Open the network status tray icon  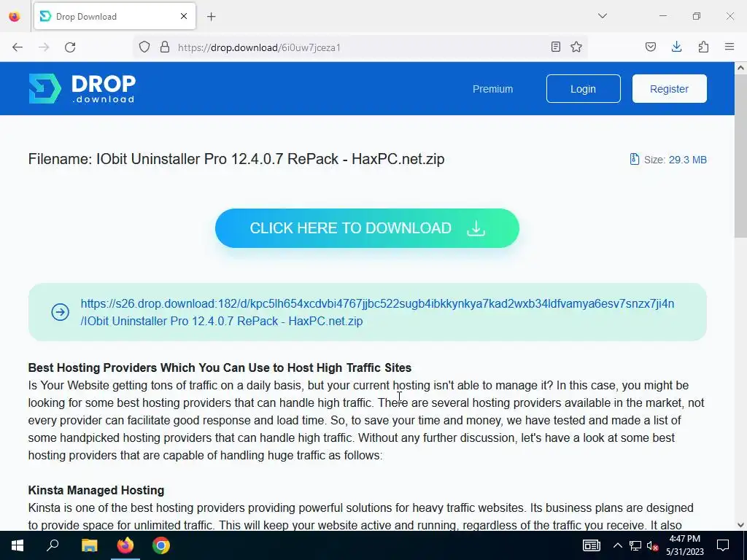(x=635, y=545)
